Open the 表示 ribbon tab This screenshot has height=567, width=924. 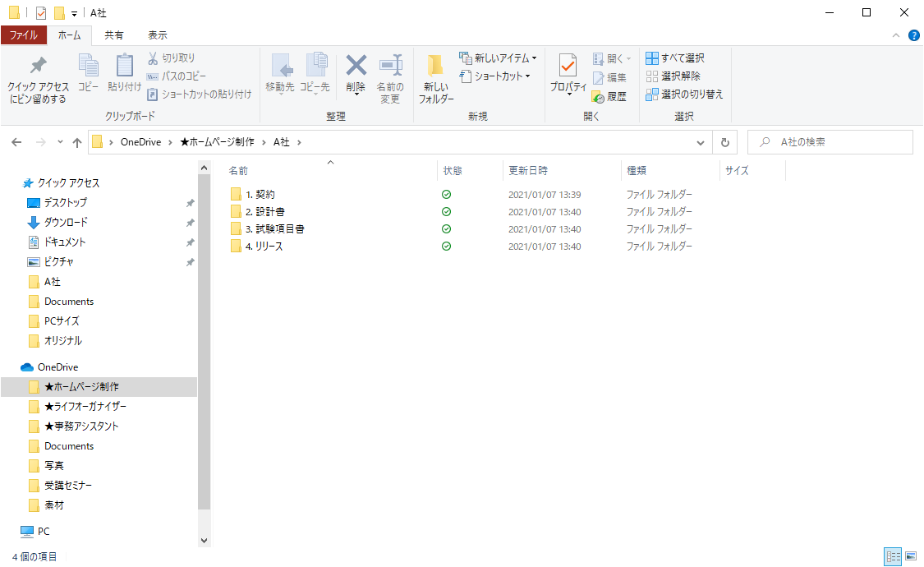click(157, 35)
